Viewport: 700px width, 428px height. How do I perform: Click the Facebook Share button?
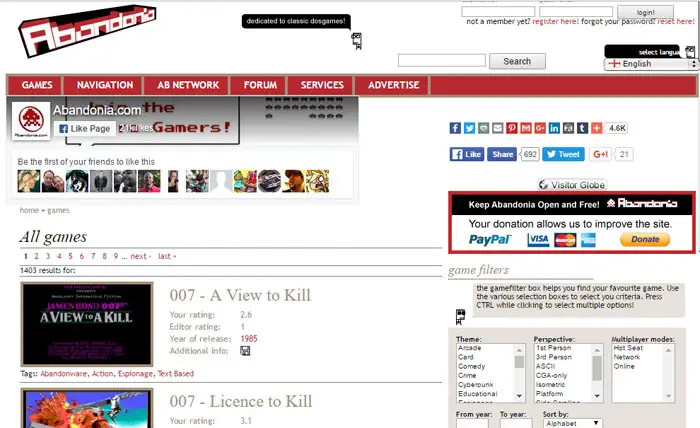tap(502, 154)
